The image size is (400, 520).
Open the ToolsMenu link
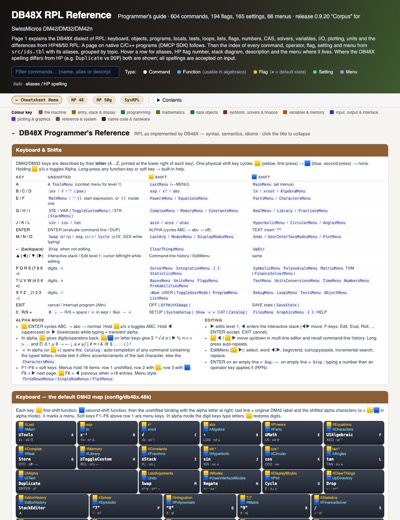(x=62, y=184)
